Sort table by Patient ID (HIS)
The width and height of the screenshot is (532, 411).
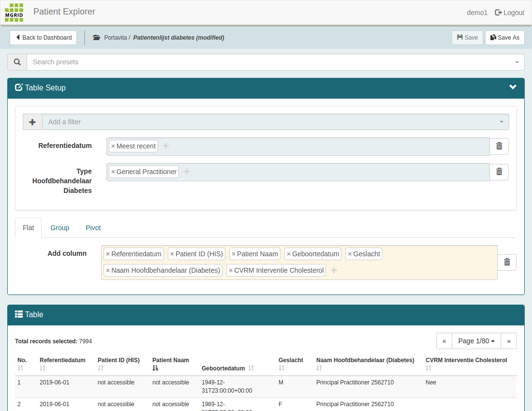[101, 368]
